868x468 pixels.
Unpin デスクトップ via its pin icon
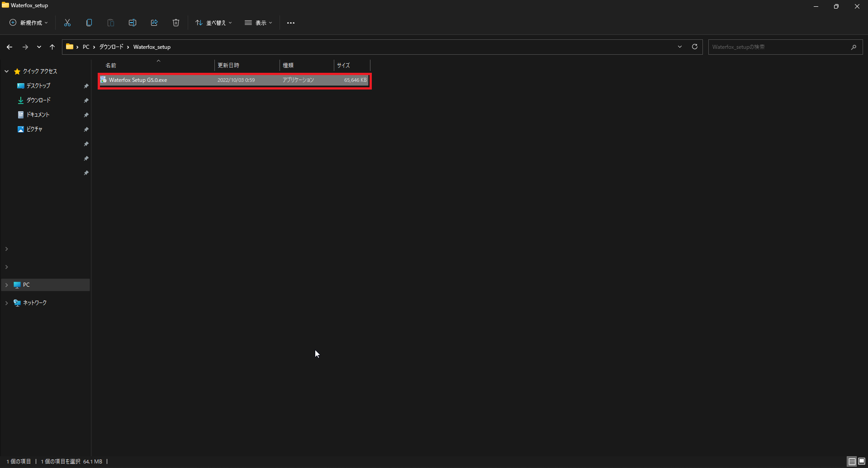coord(86,86)
